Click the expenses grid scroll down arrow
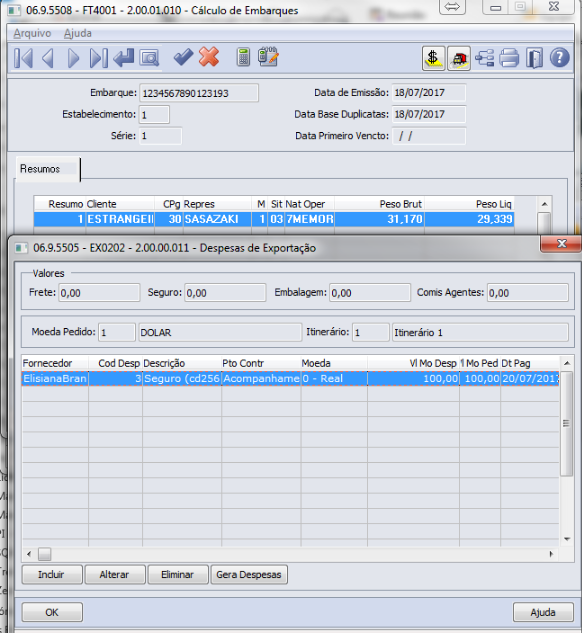This screenshot has width=582, height=633. click(x=567, y=539)
